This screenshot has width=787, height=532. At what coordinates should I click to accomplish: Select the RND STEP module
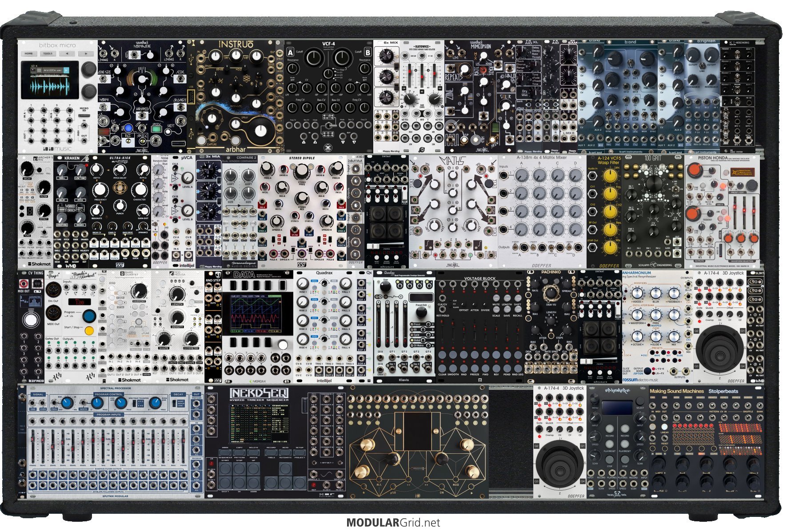[213, 327]
